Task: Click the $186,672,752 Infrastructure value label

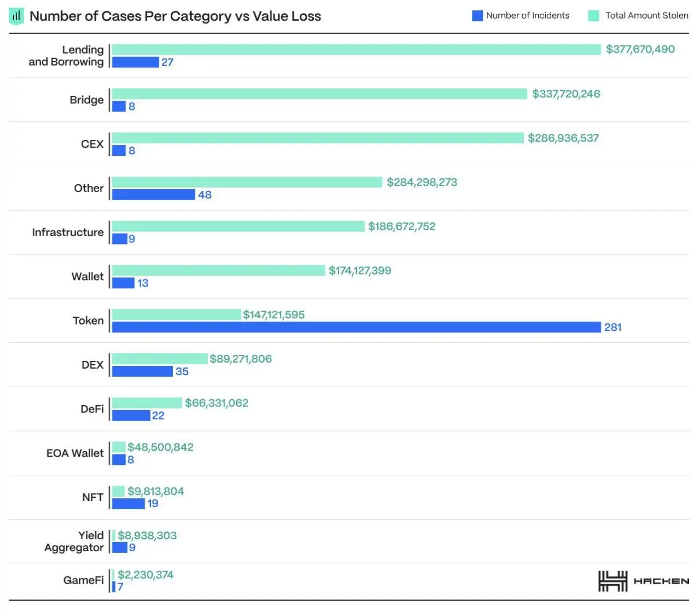Action: coord(401,226)
